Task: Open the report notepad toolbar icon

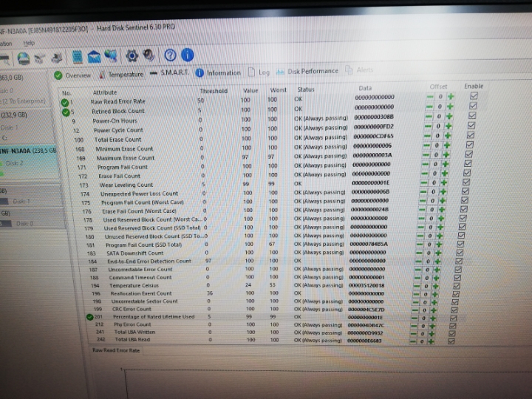Action: click(x=77, y=57)
